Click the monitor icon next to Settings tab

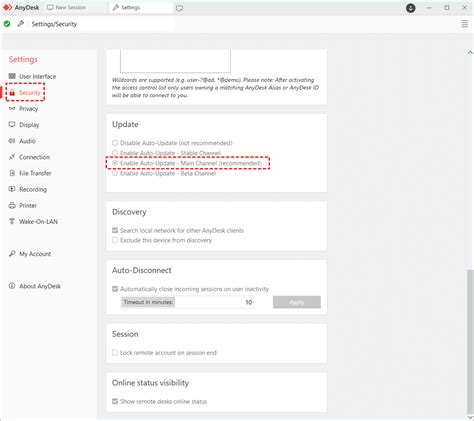click(179, 8)
